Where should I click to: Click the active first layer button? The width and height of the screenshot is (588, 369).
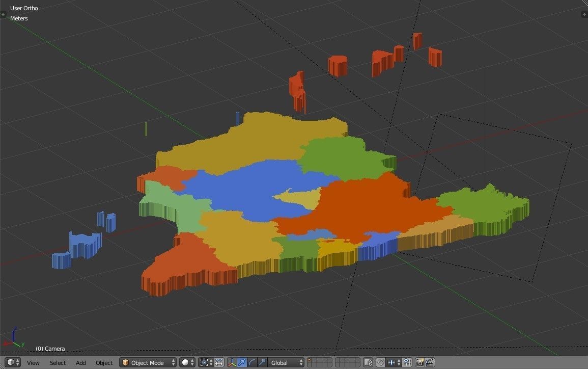click(310, 360)
